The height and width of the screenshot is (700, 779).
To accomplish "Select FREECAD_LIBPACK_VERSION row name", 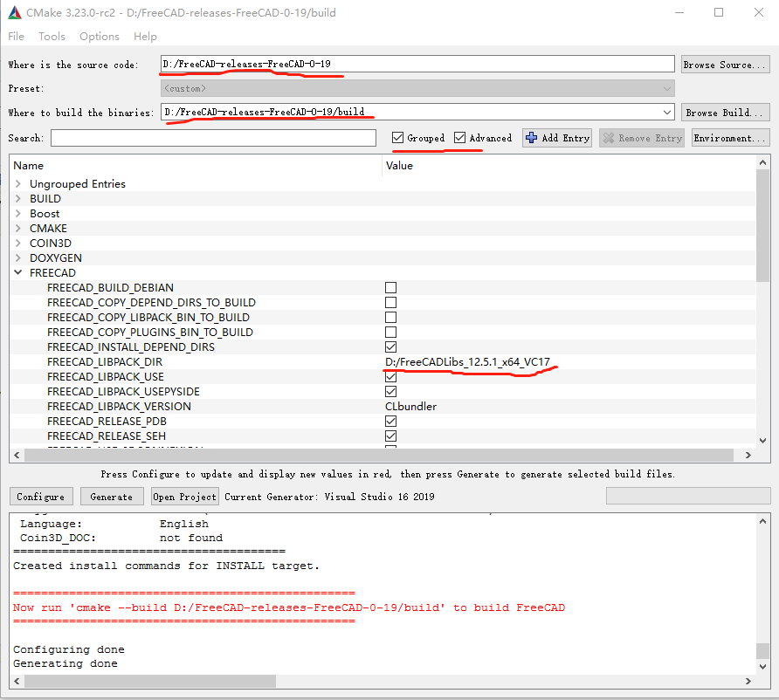I will [120, 406].
